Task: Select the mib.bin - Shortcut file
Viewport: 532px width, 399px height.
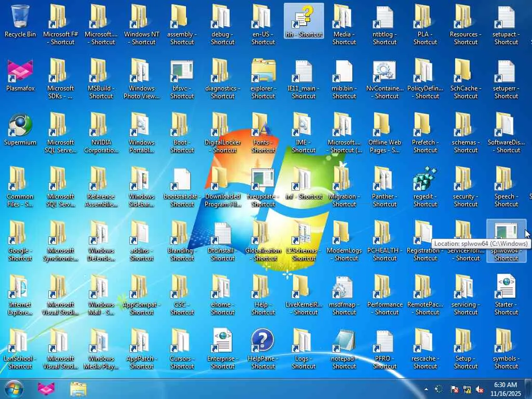Action: (344, 79)
